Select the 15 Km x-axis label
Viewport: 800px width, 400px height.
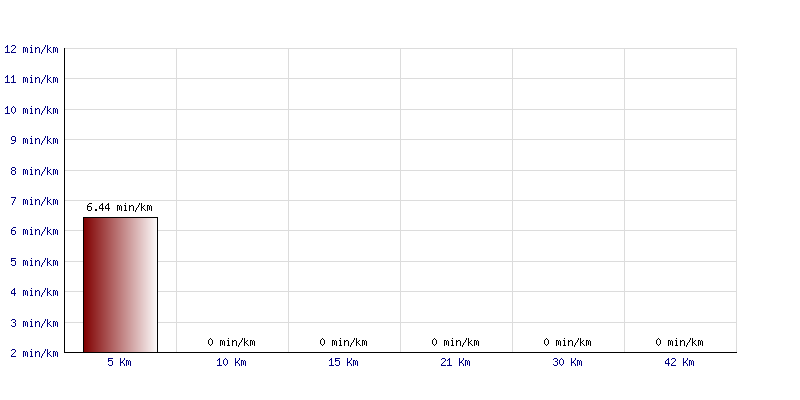click(343, 362)
